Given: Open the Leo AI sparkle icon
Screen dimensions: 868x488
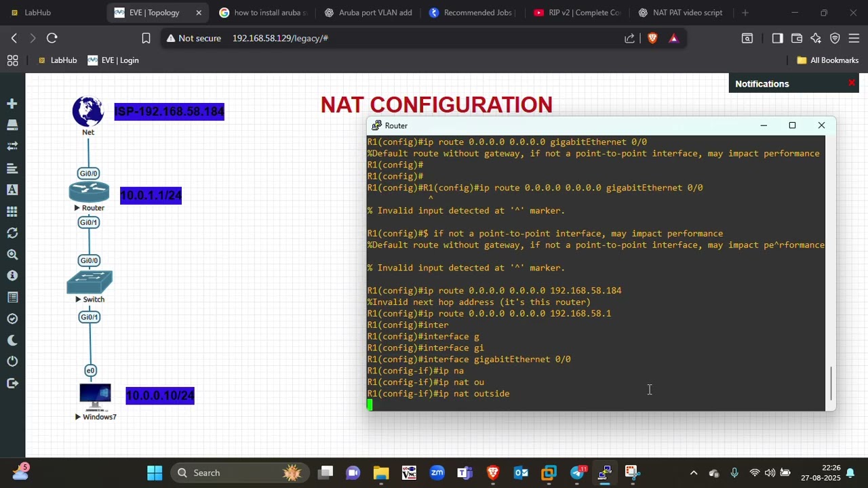Looking at the screenshot, I should click(x=816, y=39).
